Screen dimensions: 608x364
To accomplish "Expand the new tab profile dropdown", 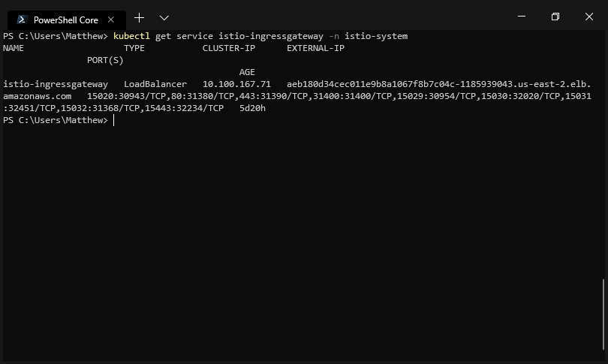I will pyautogui.click(x=164, y=17).
